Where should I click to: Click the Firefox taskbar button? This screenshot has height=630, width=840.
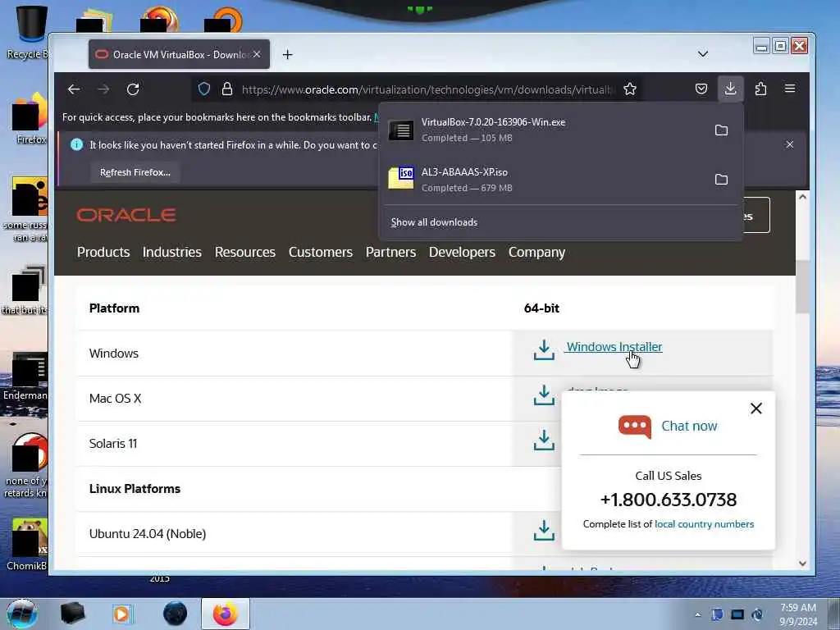[x=225, y=614]
